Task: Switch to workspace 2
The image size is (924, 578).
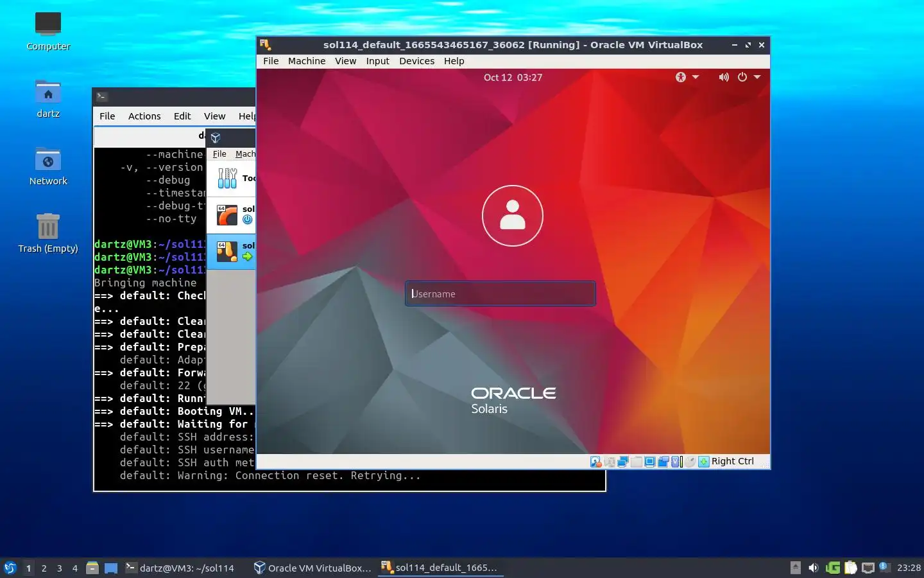Action: pyautogui.click(x=44, y=568)
